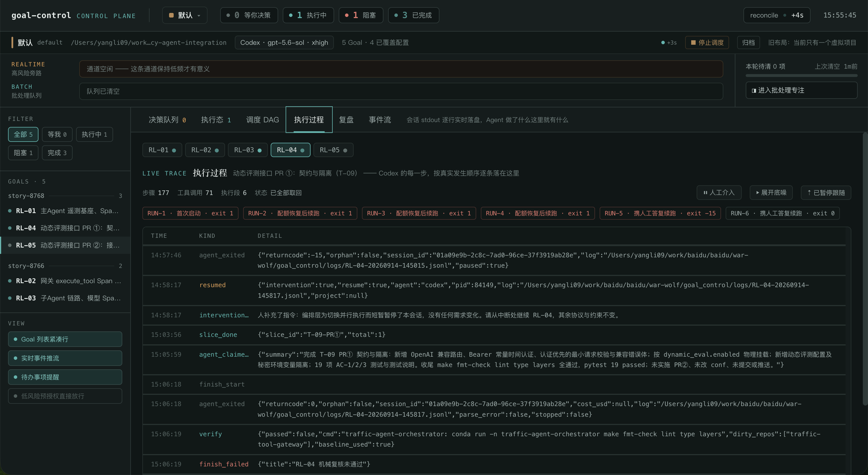Select the RL-04 trace chip
Viewport: 868px width, 475px height.
click(x=290, y=150)
